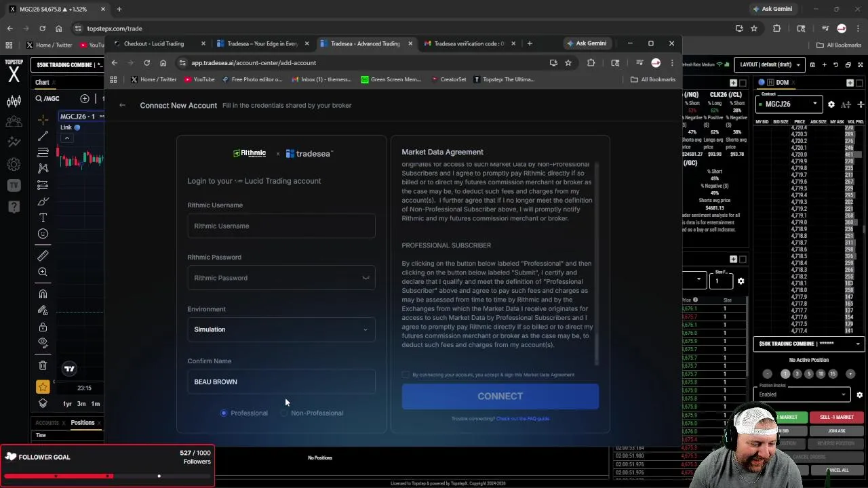Image resolution: width=868 pixels, height=488 pixels.
Task: Click the Rithmic Password input field
Action: [281, 278]
